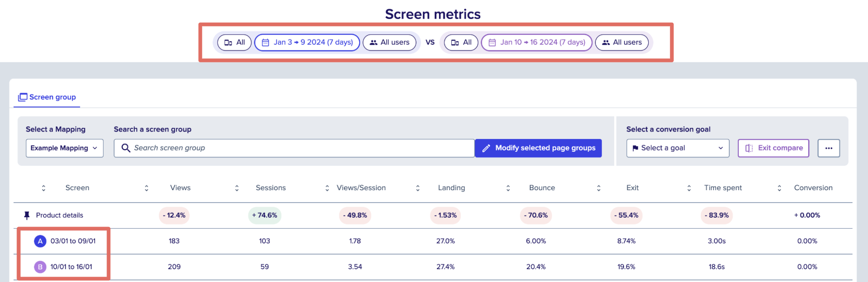Click the Landing column header
Image resolution: width=868 pixels, height=282 pixels.
click(451, 188)
